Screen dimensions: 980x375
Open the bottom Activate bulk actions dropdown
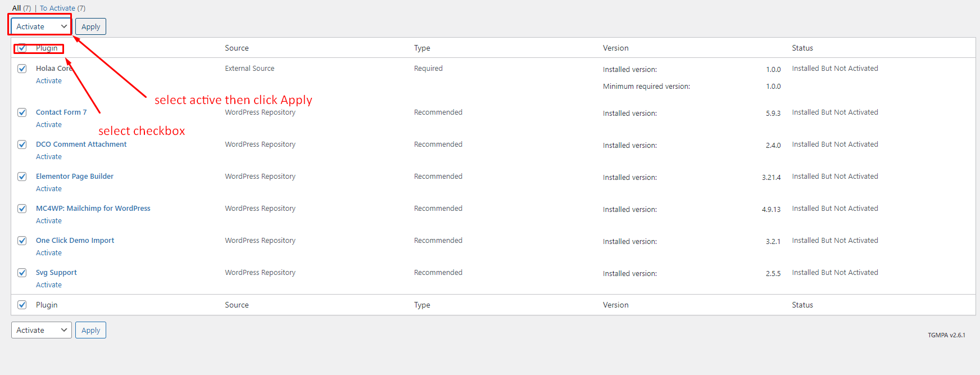(x=41, y=330)
